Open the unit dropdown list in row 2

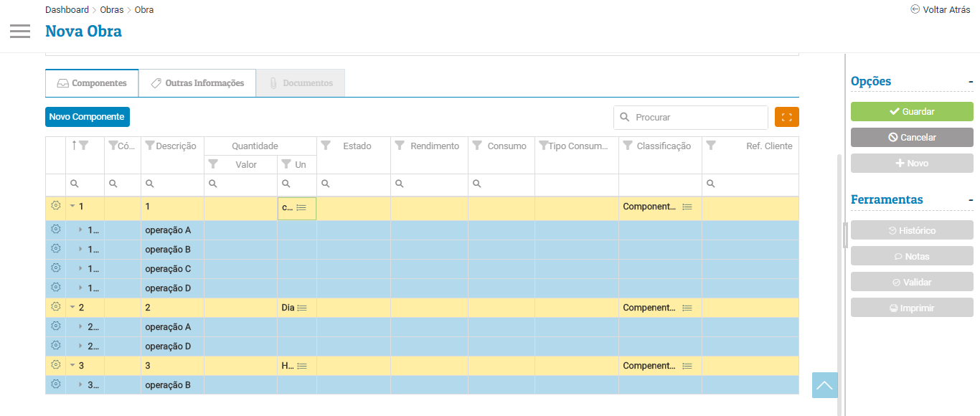(x=302, y=308)
